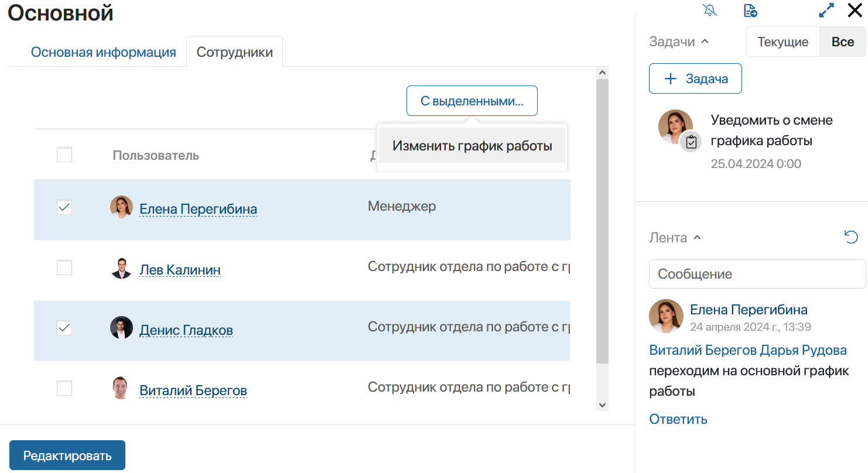868x473 pixels.
Task: Click the task clipboard badge icon
Action: pos(691,142)
